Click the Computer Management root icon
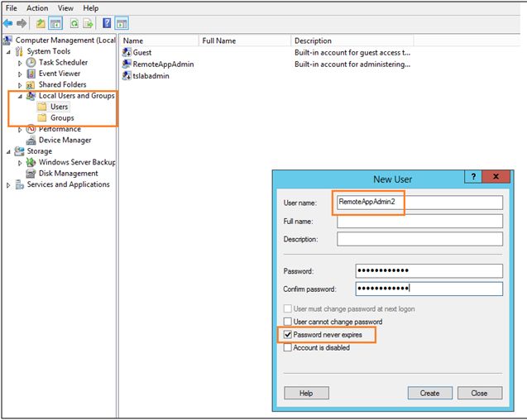The image size is (527, 420). pos(7,41)
